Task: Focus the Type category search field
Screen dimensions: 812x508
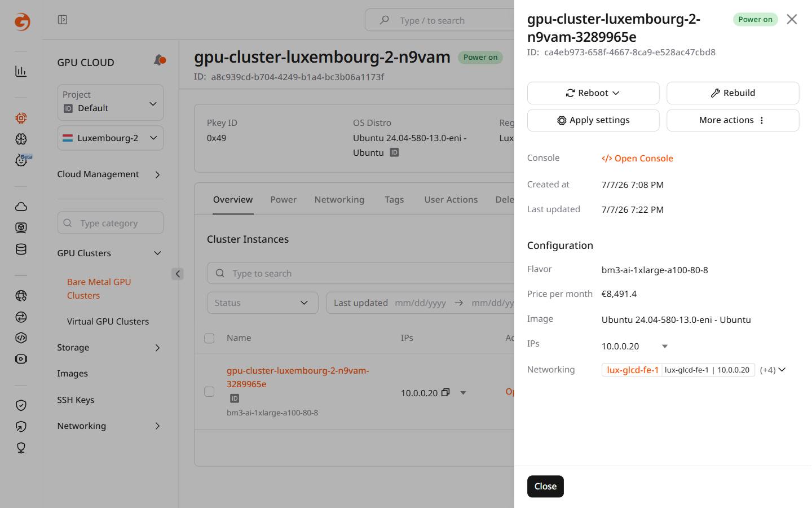Action: click(111, 223)
